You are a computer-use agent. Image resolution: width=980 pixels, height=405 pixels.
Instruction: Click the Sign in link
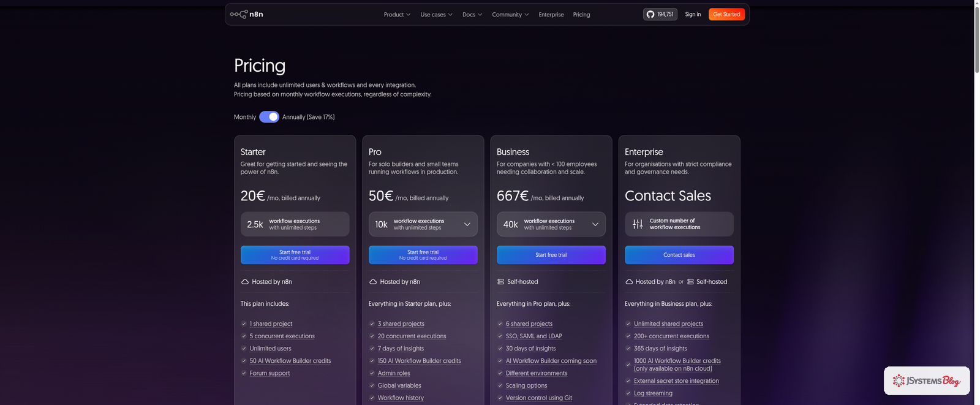[693, 14]
